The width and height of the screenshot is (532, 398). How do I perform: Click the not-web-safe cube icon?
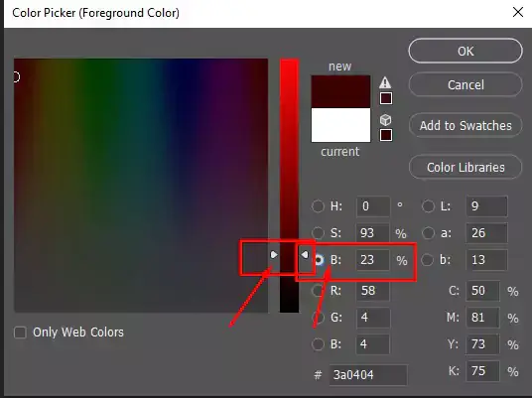(385, 120)
